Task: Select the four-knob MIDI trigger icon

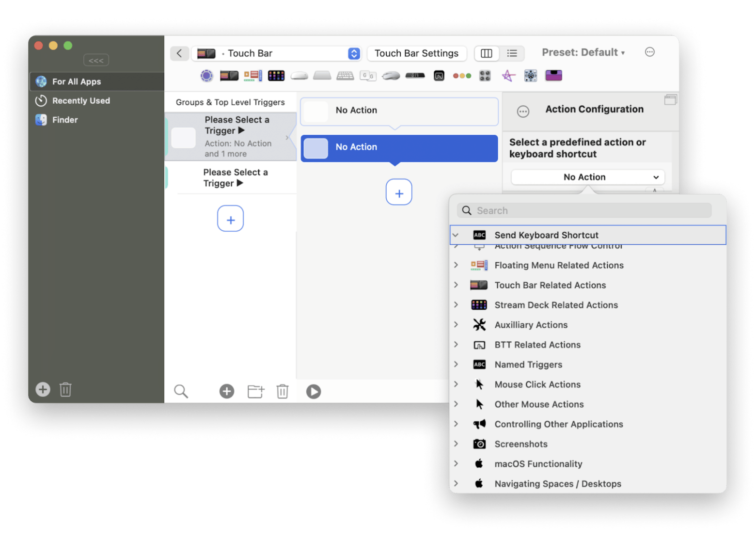Action: (485, 76)
